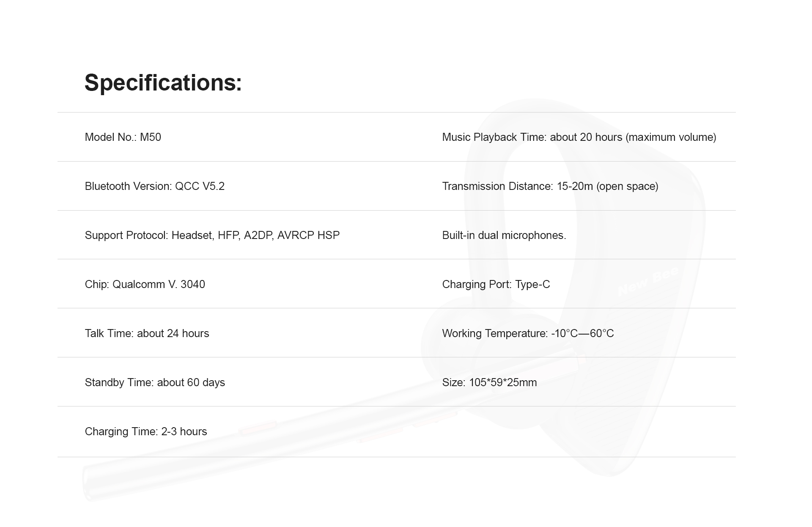Click Standby Time about 60 days text

coord(155,382)
